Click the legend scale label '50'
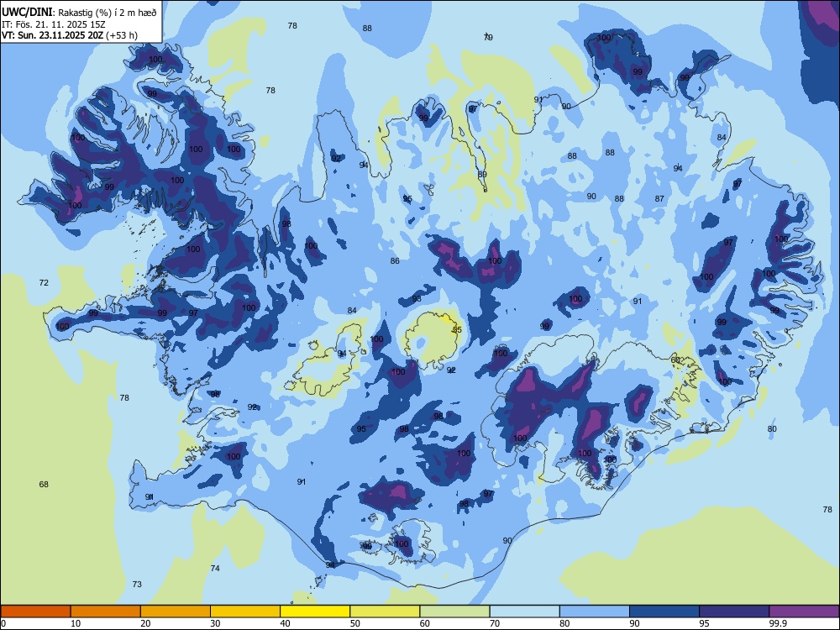 pyautogui.click(x=355, y=623)
